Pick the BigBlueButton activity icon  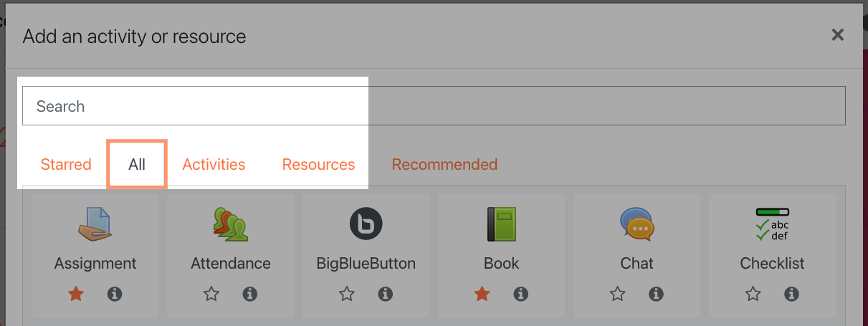tap(366, 224)
